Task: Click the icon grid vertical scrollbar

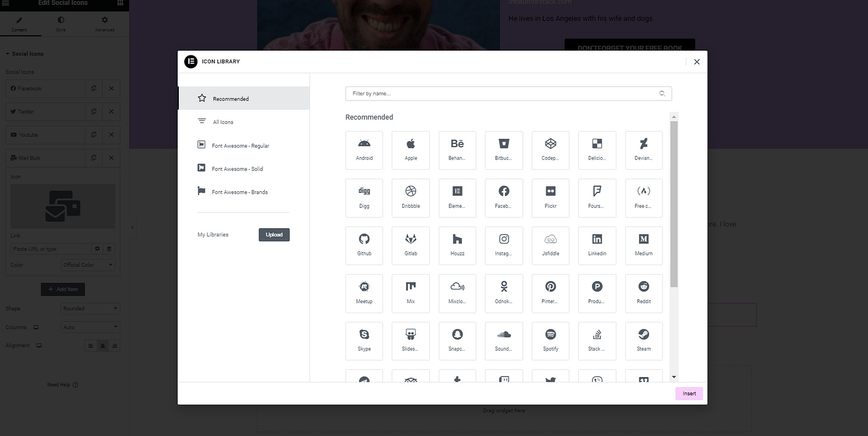Action: pos(674,204)
